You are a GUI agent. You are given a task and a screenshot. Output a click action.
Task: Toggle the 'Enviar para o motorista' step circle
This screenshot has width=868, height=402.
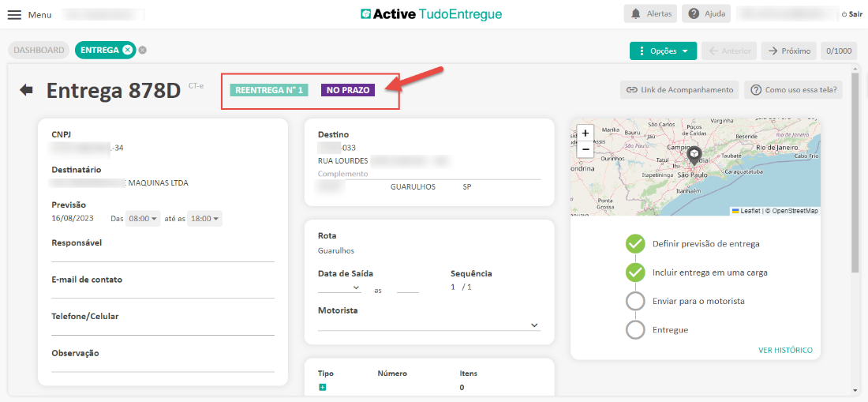click(635, 301)
